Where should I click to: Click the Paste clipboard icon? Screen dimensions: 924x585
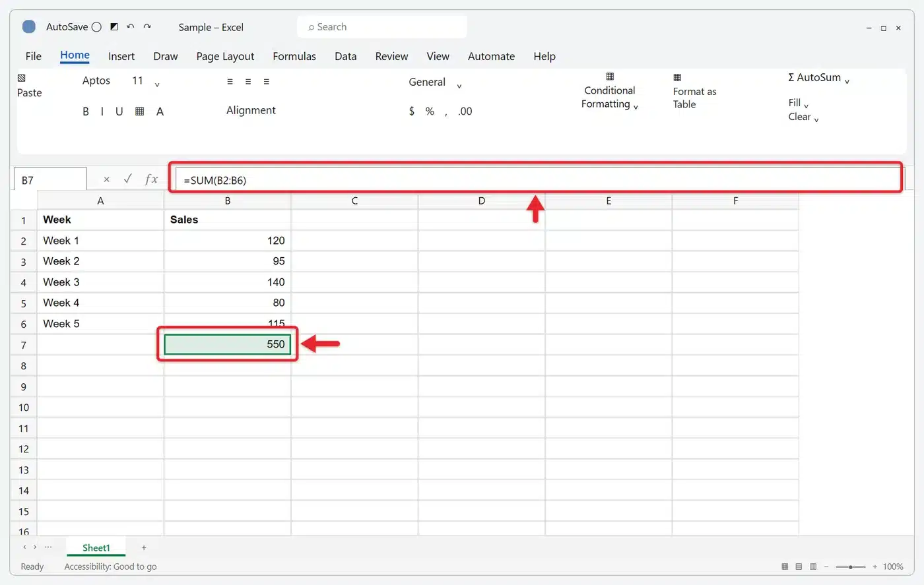[x=22, y=78]
